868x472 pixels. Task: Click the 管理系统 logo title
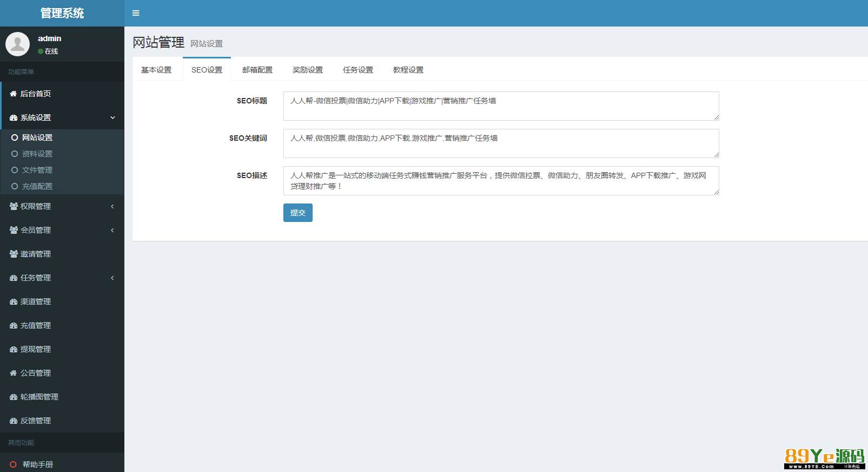point(62,13)
